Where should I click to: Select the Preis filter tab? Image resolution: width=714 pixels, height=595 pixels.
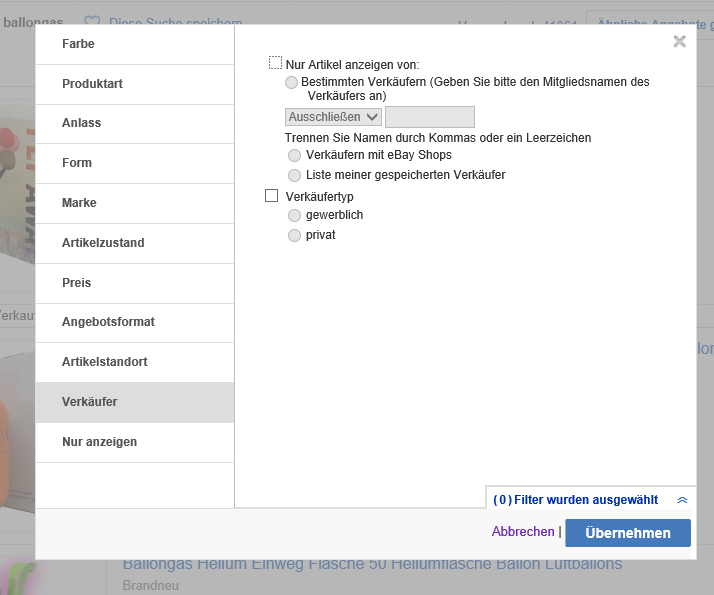pyautogui.click(x=135, y=283)
